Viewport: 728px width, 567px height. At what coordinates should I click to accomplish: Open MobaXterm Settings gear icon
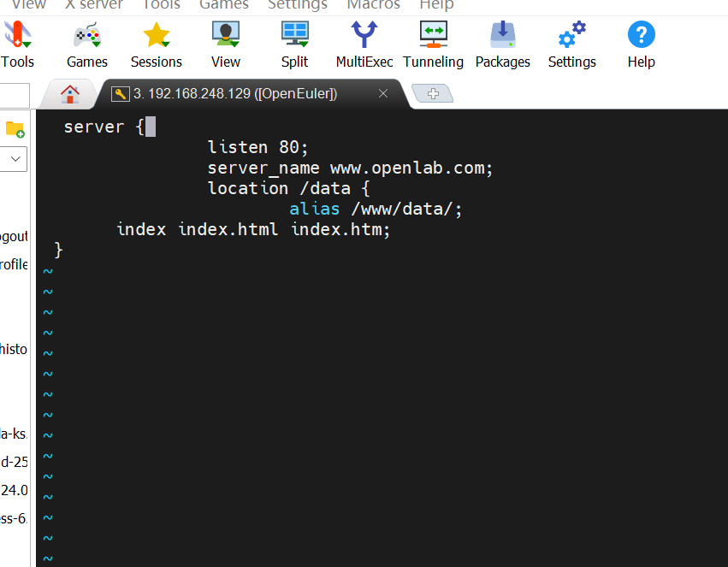571,36
